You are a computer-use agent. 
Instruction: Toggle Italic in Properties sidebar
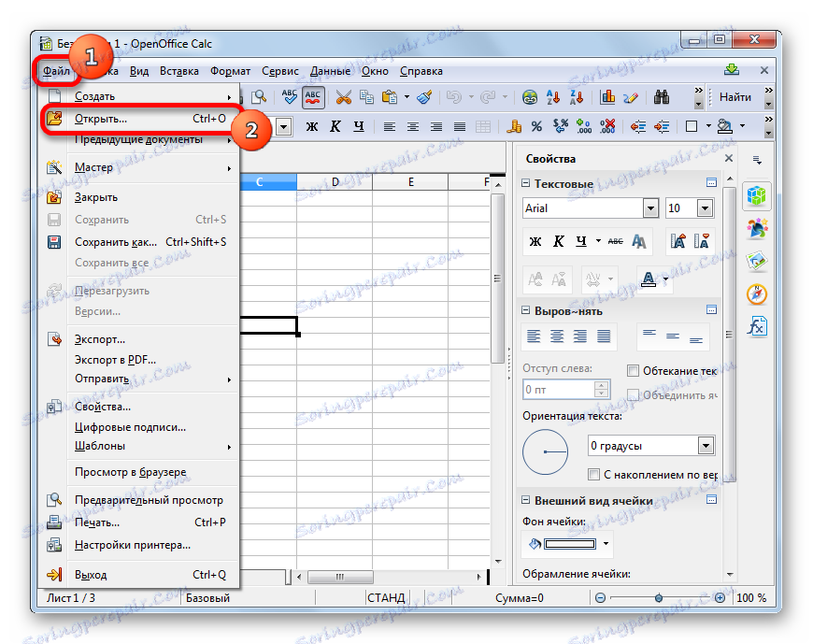[559, 241]
